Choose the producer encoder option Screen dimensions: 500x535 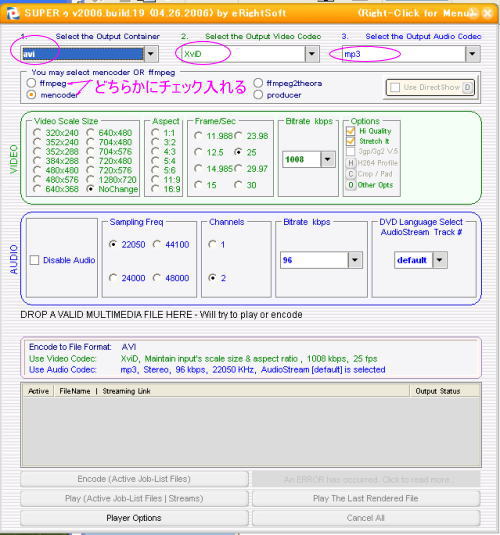point(258,95)
